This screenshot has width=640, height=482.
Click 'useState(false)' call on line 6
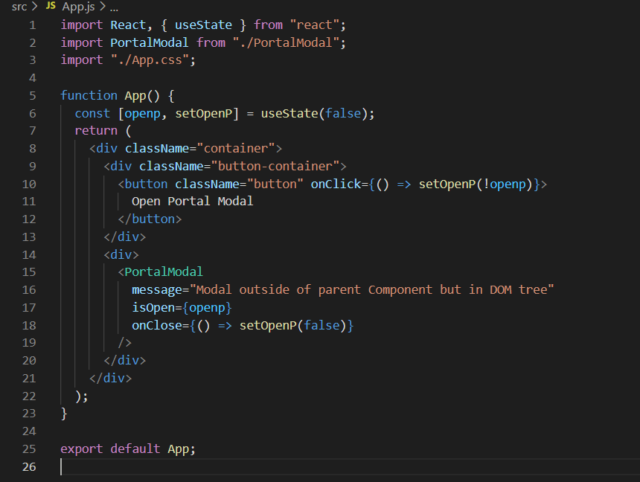point(314,113)
